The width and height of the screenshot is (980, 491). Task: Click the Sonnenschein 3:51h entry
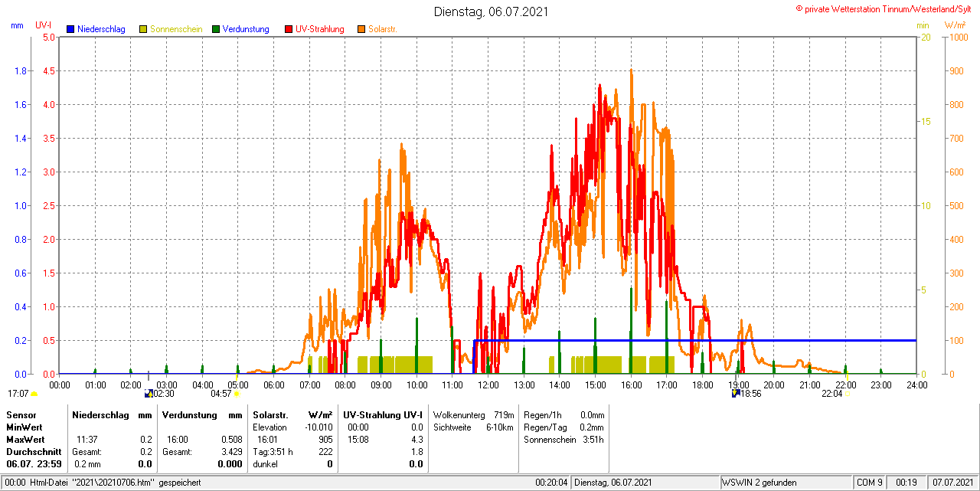[563, 440]
